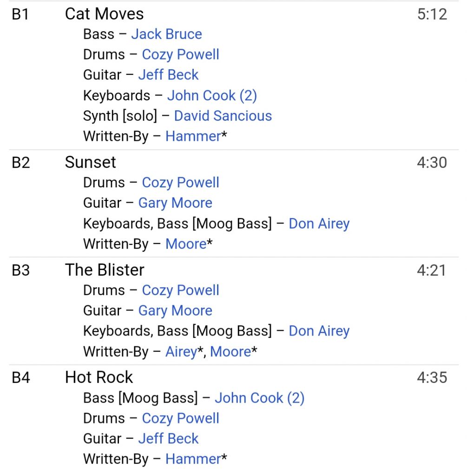Open Hammer writer link under Hot Rock
467x476 pixels.
coord(193,459)
